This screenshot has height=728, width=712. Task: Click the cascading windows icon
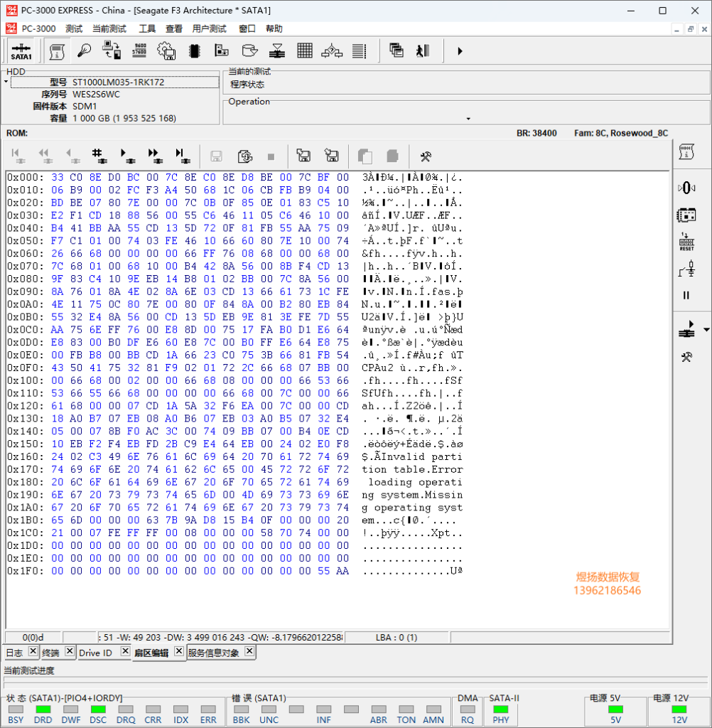pyautogui.click(x=396, y=50)
